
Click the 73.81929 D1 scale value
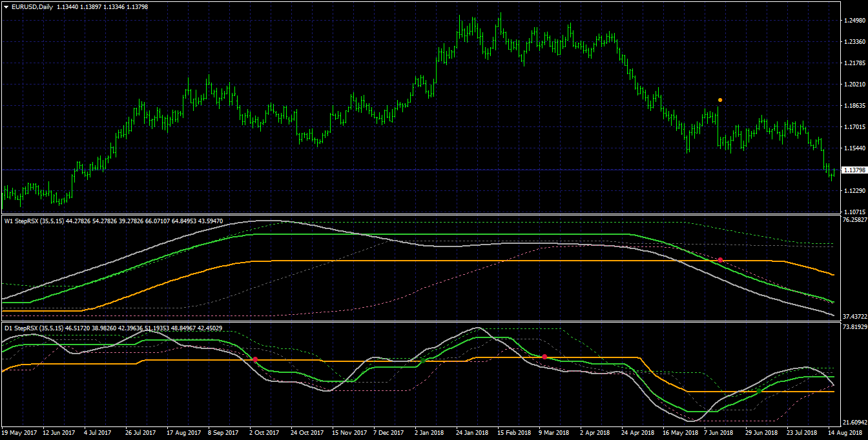854,328
